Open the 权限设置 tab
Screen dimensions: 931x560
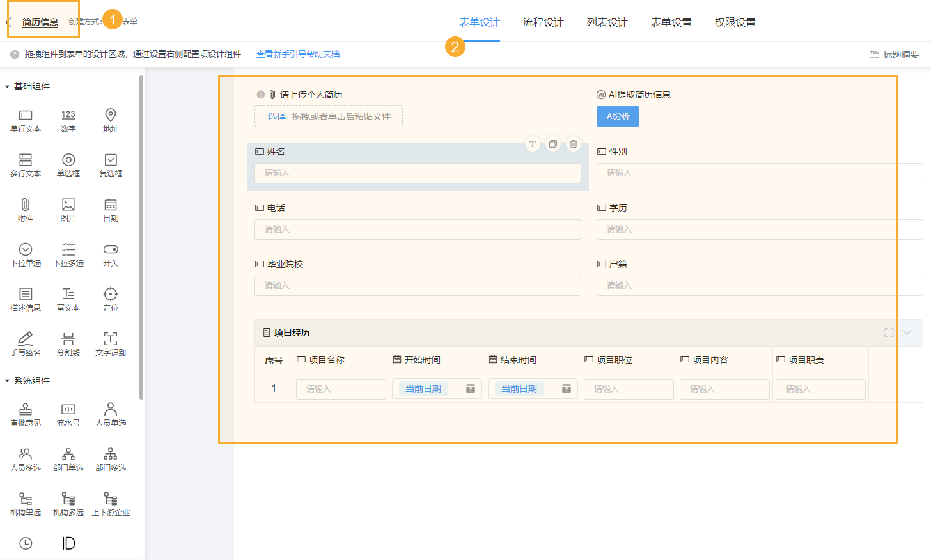[x=735, y=21]
